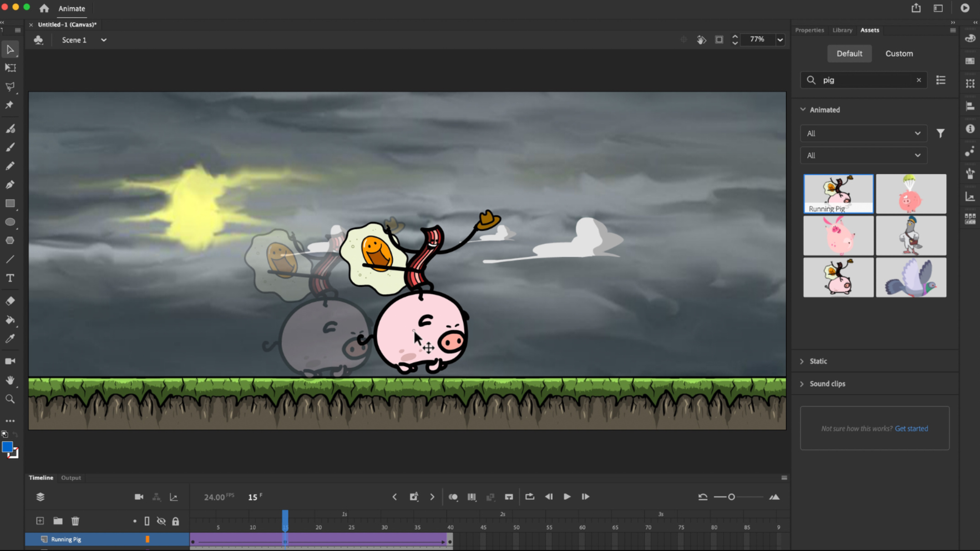Select the Pen tool
The height and width of the screenshot is (551, 980).
10,185
